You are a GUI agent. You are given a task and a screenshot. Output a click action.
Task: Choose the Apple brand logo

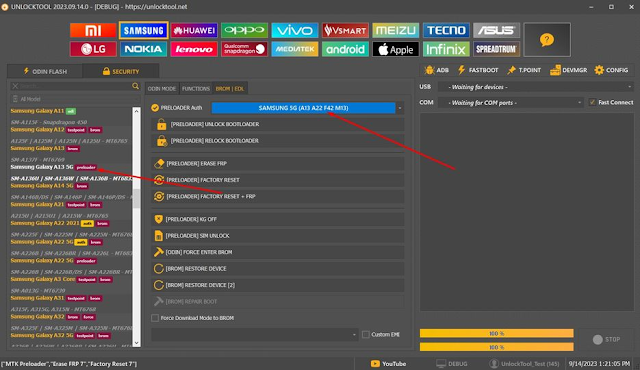pyautogui.click(x=396, y=49)
